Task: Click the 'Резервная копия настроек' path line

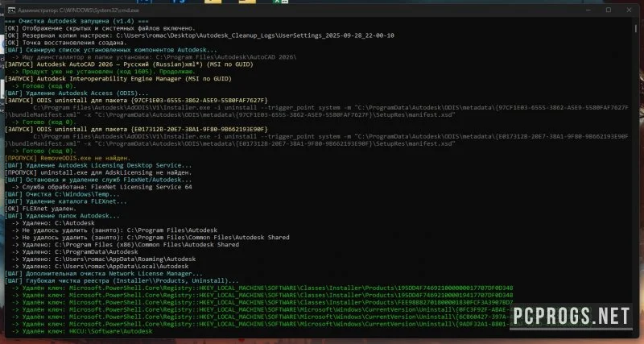Action: (x=200, y=35)
